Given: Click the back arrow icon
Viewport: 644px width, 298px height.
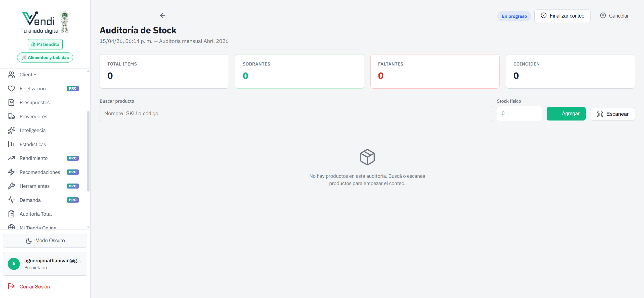Looking at the screenshot, I should coord(162,16).
